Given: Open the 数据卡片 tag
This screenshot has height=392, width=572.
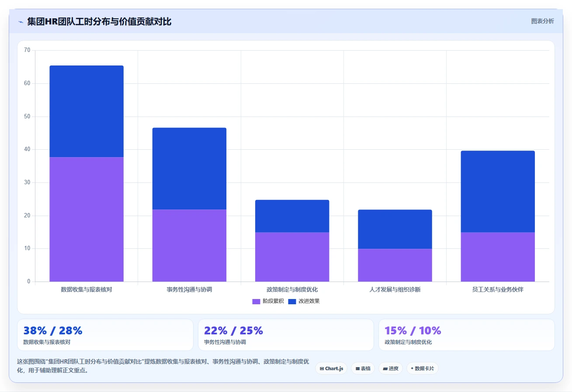Looking at the screenshot, I should (422, 368).
